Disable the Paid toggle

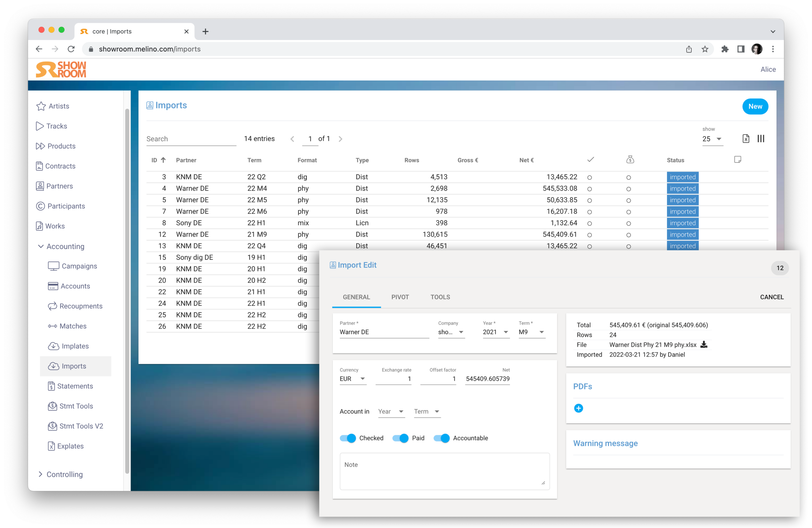[x=400, y=438]
